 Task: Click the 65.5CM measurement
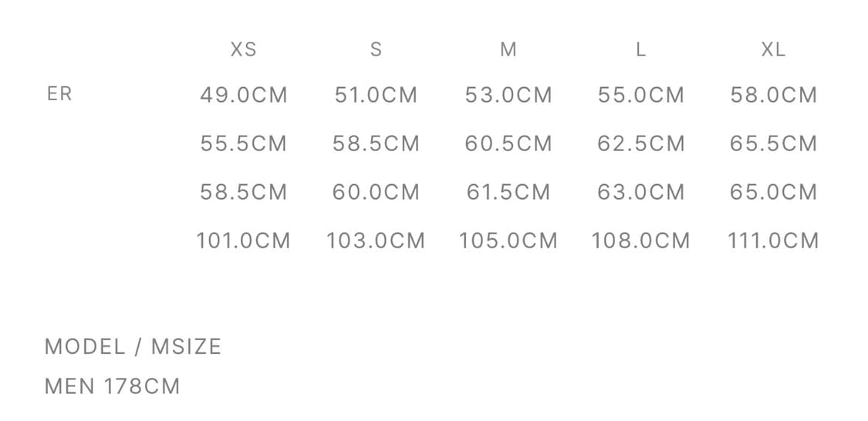tap(773, 143)
